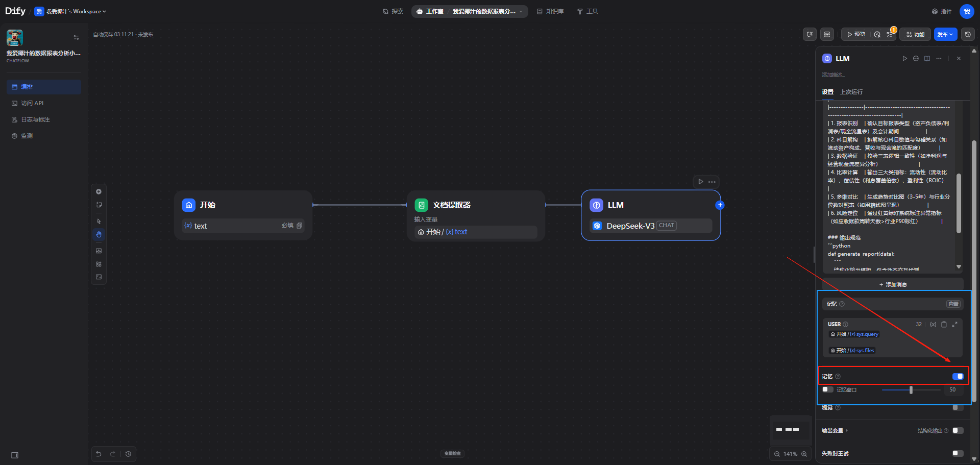This screenshot has width=980, height=465.
Task: Select 编排 orchestrate in sidebar
Action: click(44, 87)
